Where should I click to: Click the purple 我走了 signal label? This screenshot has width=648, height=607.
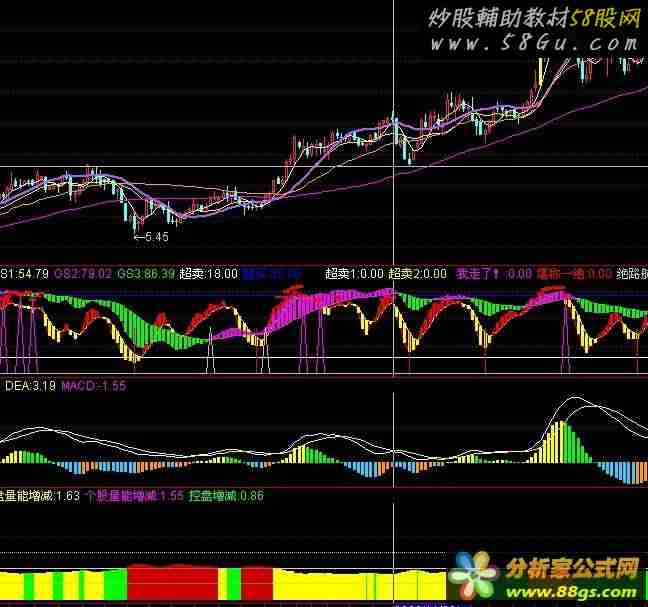pos(494,274)
